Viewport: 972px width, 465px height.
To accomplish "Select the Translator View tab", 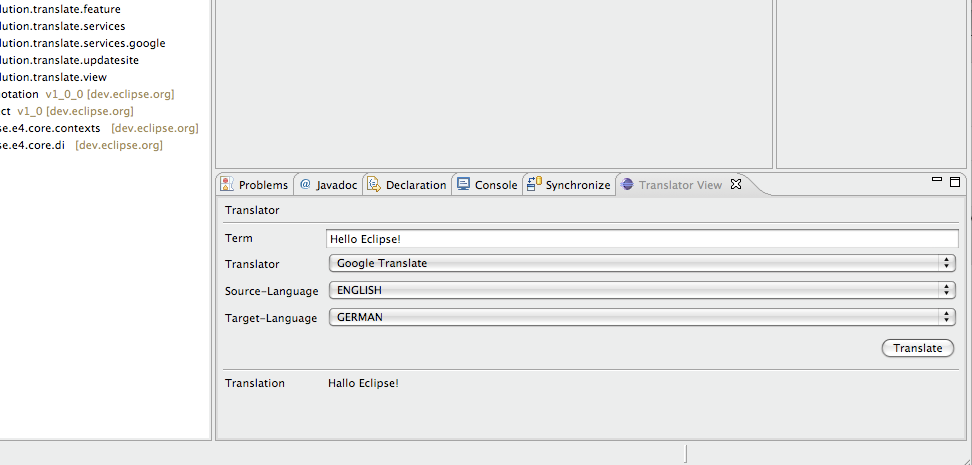I will (x=681, y=185).
